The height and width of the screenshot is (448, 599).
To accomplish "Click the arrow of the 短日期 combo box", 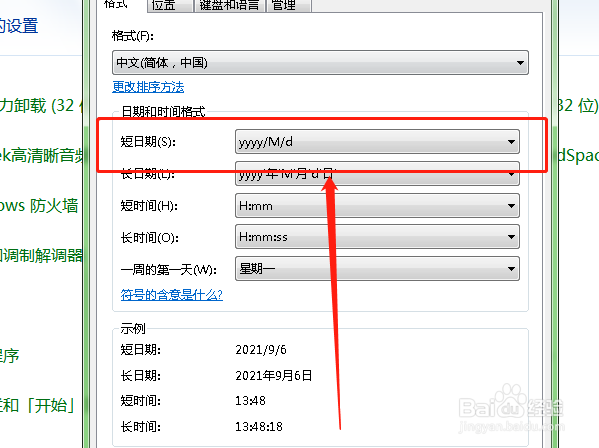I will (511, 142).
